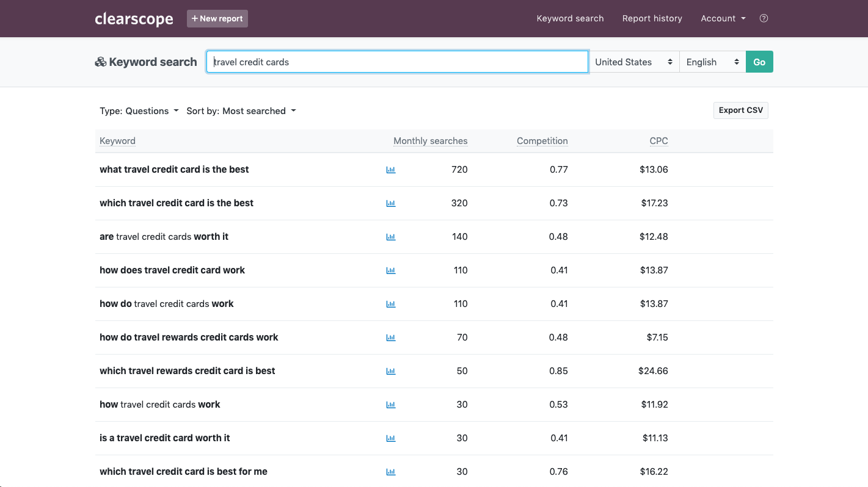Sort by Competition column header
This screenshot has height=487, width=868.
[542, 141]
